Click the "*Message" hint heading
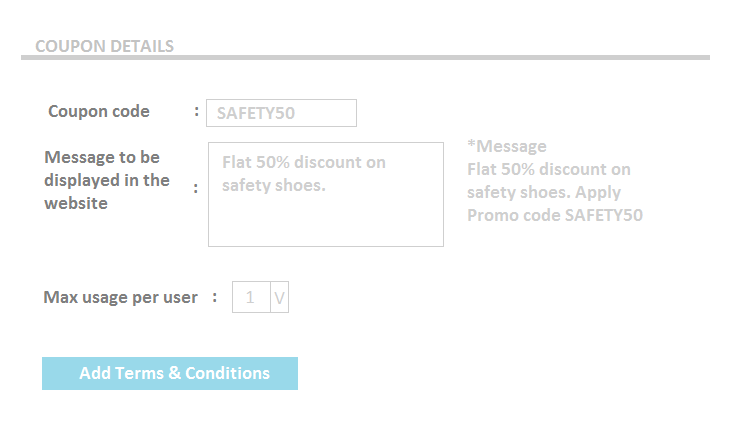748x439 pixels. tap(507, 147)
